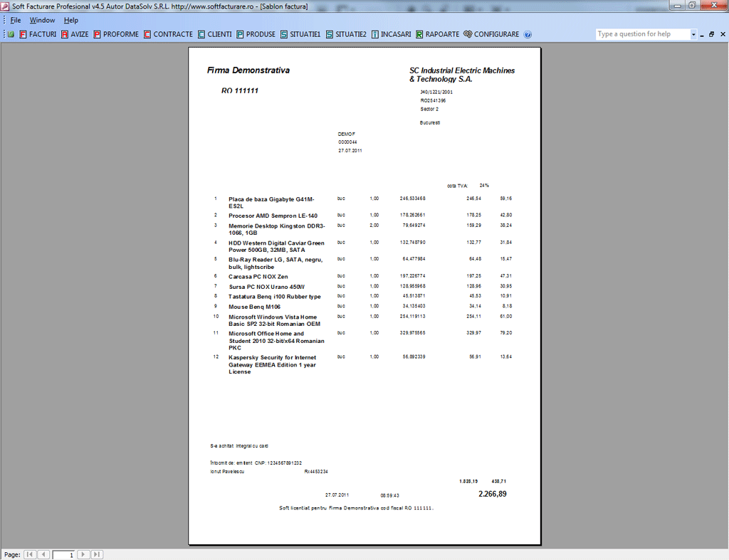Click the document ID 'Rx4453234'
729x560 pixels.
tap(316, 472)
